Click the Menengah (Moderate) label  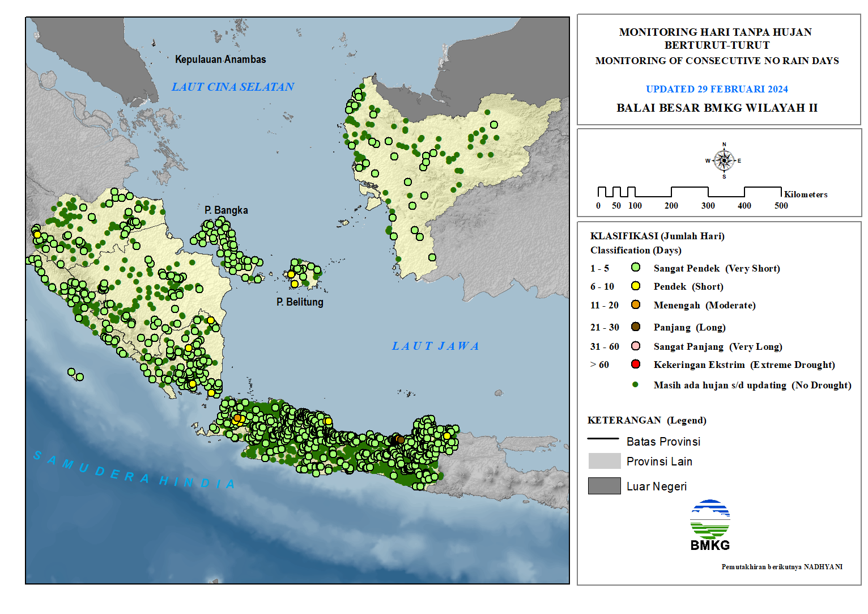click(705, 305)
